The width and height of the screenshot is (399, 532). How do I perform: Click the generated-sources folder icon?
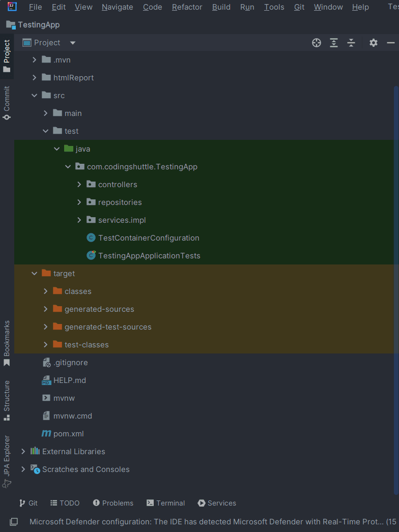click(58, 309)
